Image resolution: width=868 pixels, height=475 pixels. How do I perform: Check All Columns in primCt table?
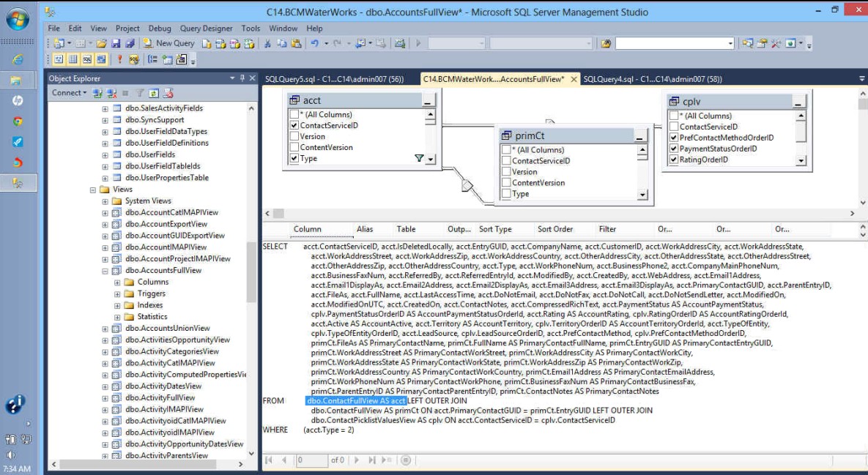tap(506, 150)
